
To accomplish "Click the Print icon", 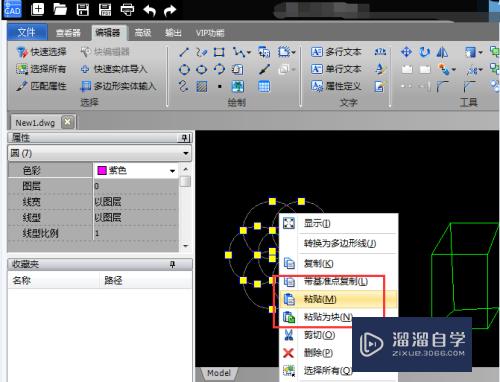I will click(x=127, y=10).
